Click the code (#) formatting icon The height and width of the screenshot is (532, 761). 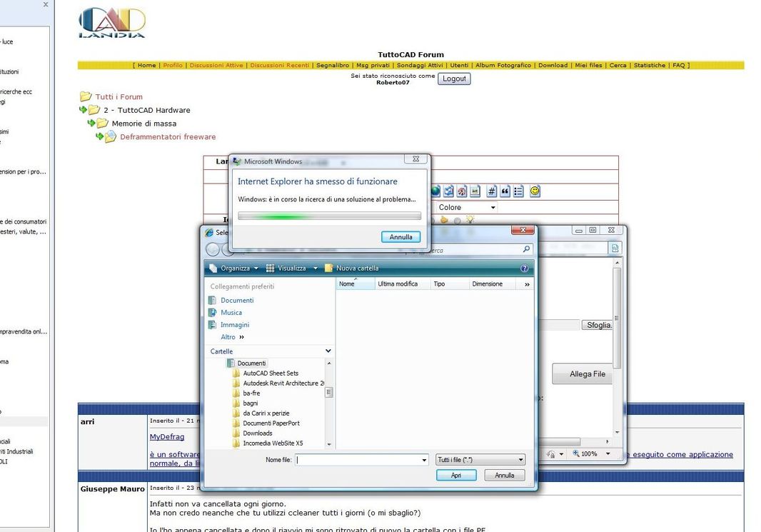tap(491, 191)
